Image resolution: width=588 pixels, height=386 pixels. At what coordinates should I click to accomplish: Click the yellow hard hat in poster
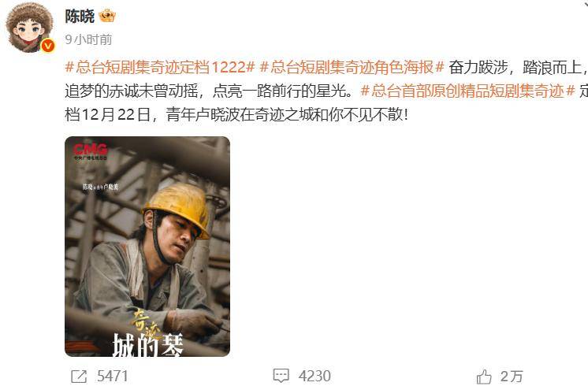point(177,208)
